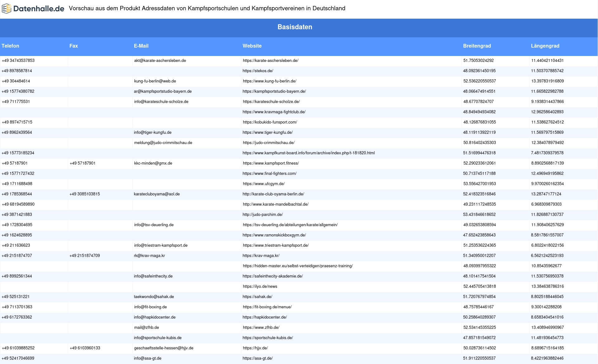Select email info@tiger-kungfu.de
This screenshot has width=598, height=364.
153,133
